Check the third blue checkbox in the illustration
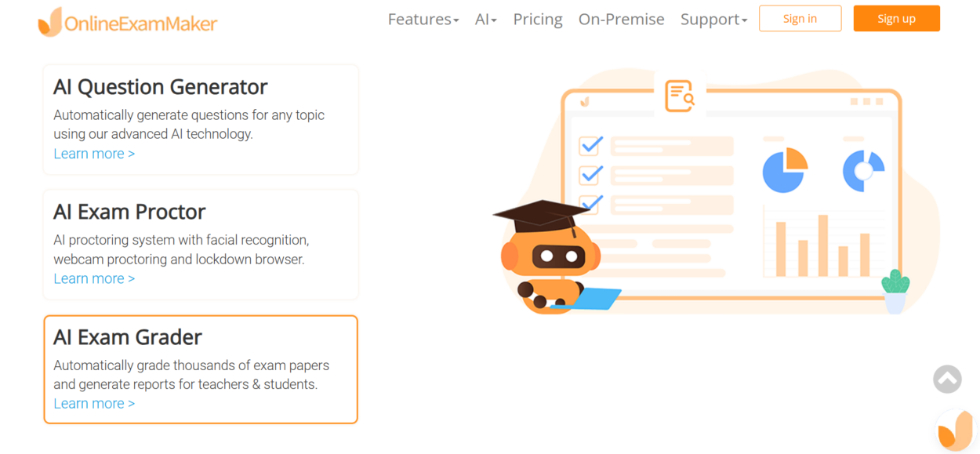The width and height of the screenshot is (980, 454). 590,203
